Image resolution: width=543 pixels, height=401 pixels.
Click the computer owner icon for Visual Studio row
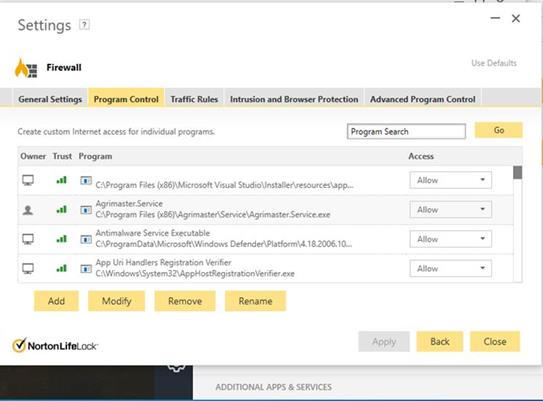tap(28, 180)
